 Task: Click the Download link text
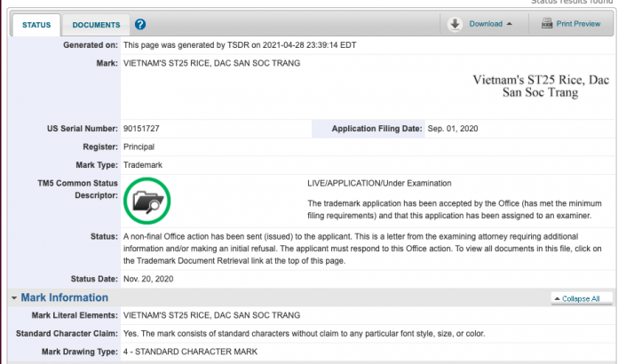pyautogui.click(x=486, y=24)
